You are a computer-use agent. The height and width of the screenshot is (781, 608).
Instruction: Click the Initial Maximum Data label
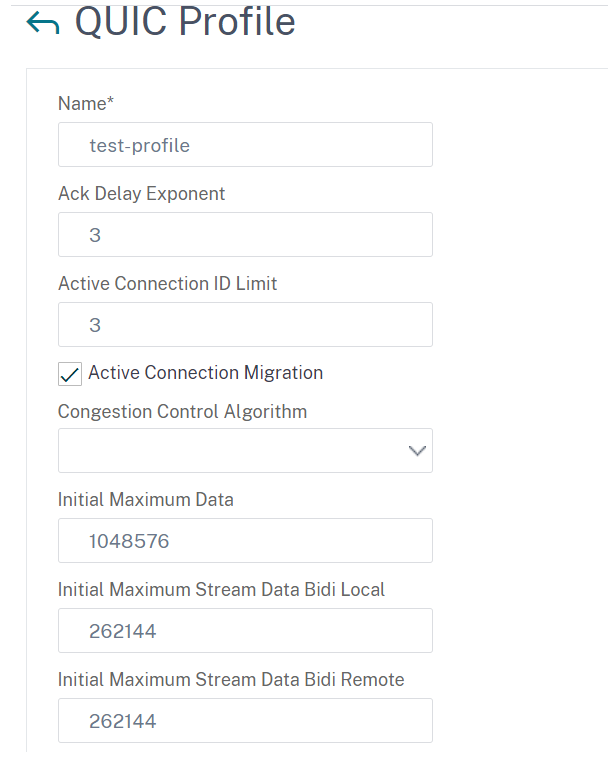click(x=145, y=500)
